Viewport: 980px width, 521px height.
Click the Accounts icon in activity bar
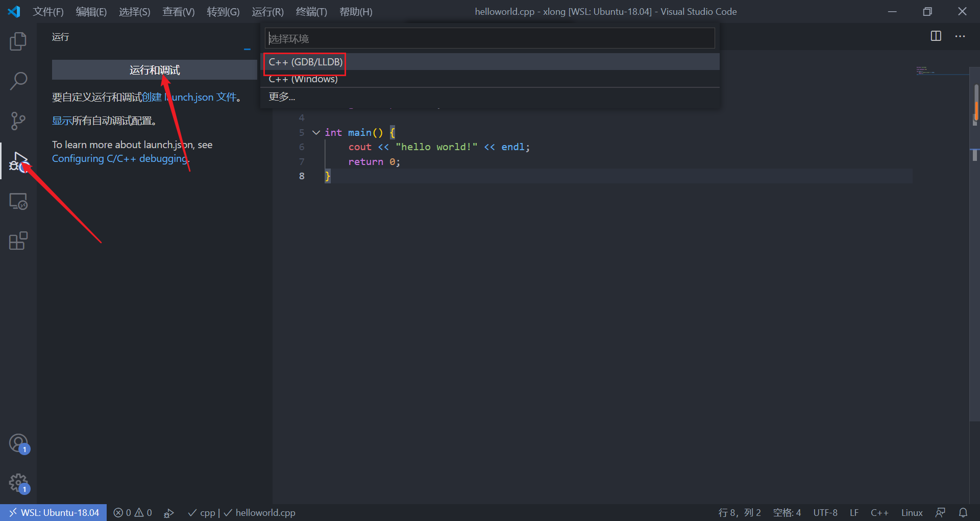[18, 443]
